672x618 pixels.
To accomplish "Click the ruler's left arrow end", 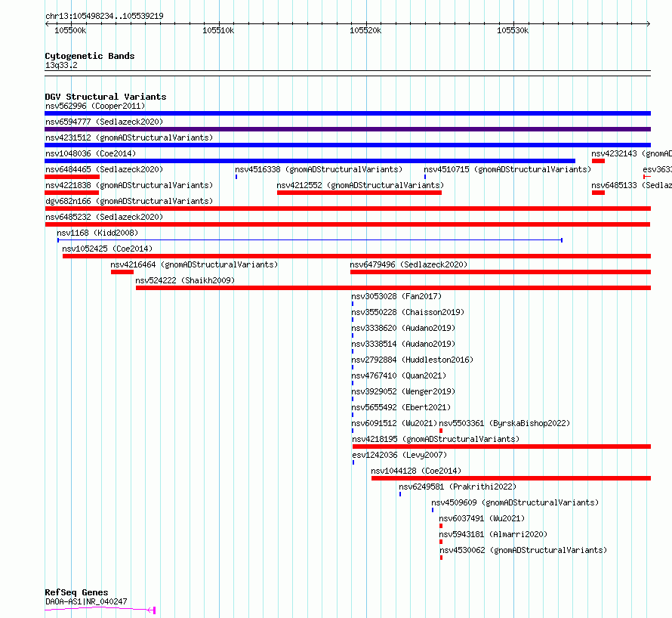I will (x=47, y=24).
